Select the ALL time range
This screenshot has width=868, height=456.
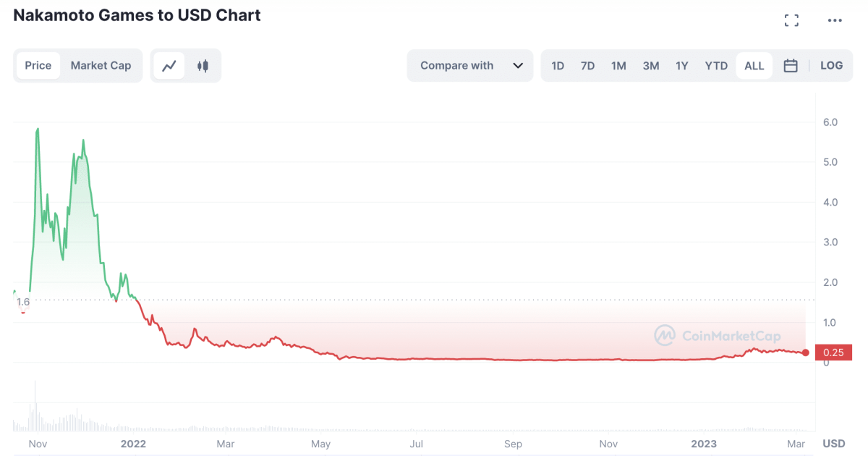(754, 65)
